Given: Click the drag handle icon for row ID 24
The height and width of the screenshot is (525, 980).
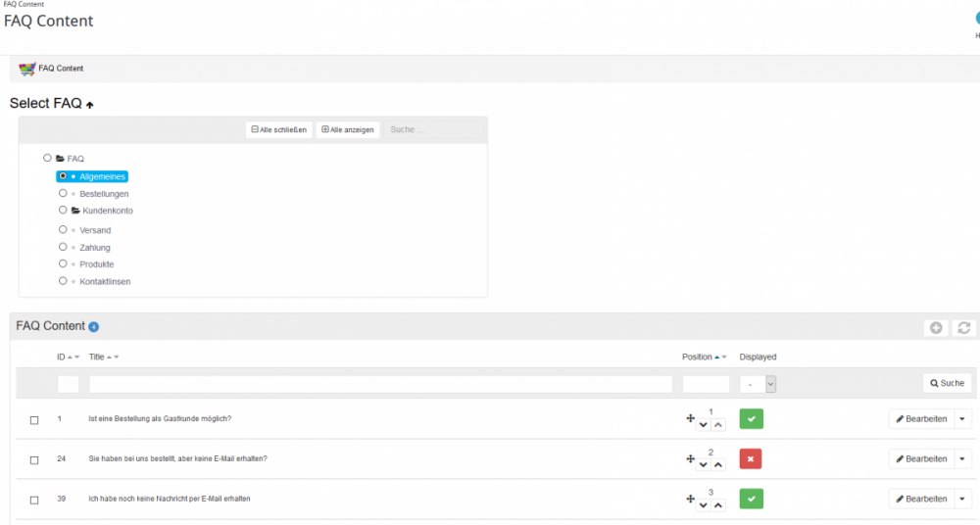Looking at the screenshot, I should 690,458.
